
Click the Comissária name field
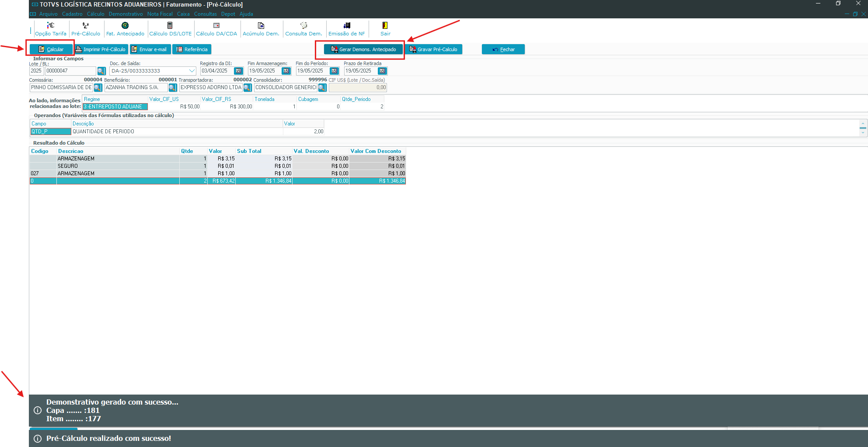pos(61,87)
